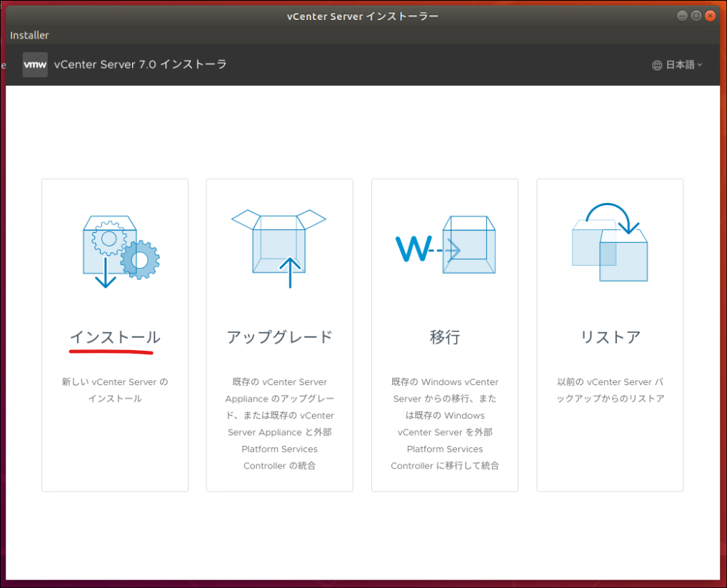
Task: Click the vmw logo in header
Action: pyautogui.click(x=35, y=64)
